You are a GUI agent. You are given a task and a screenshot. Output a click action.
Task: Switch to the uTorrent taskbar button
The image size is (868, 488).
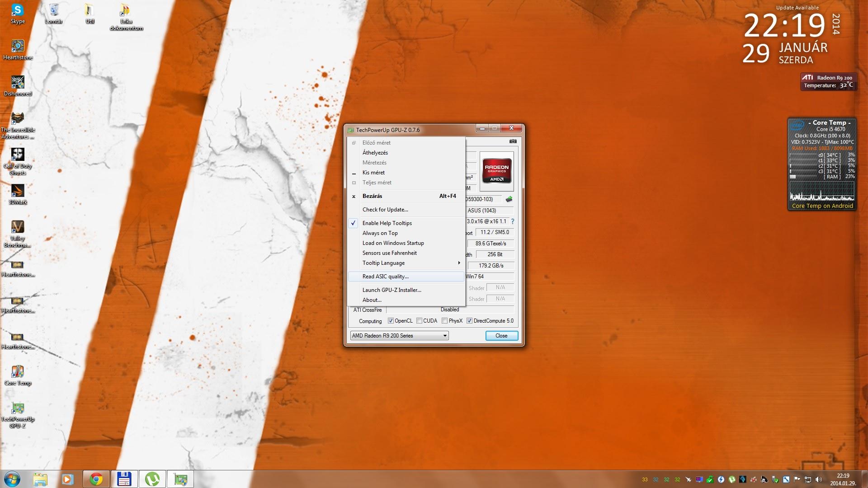[152, 479]
